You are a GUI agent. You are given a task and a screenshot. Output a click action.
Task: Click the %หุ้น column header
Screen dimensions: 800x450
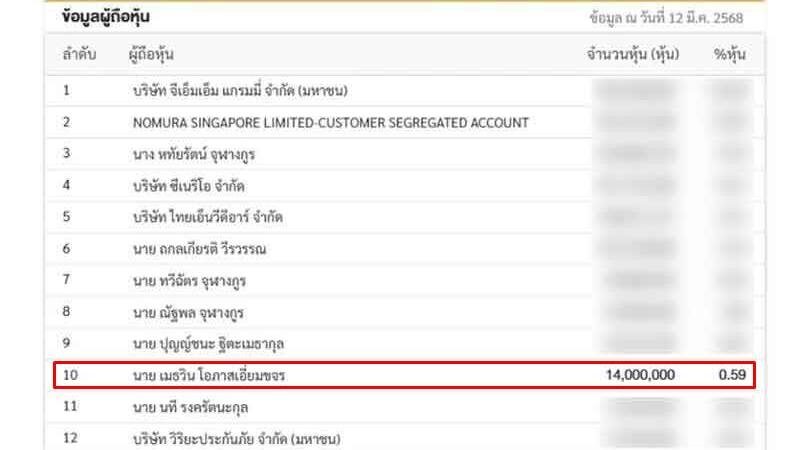pyautogui.click(x=731, y=54)
